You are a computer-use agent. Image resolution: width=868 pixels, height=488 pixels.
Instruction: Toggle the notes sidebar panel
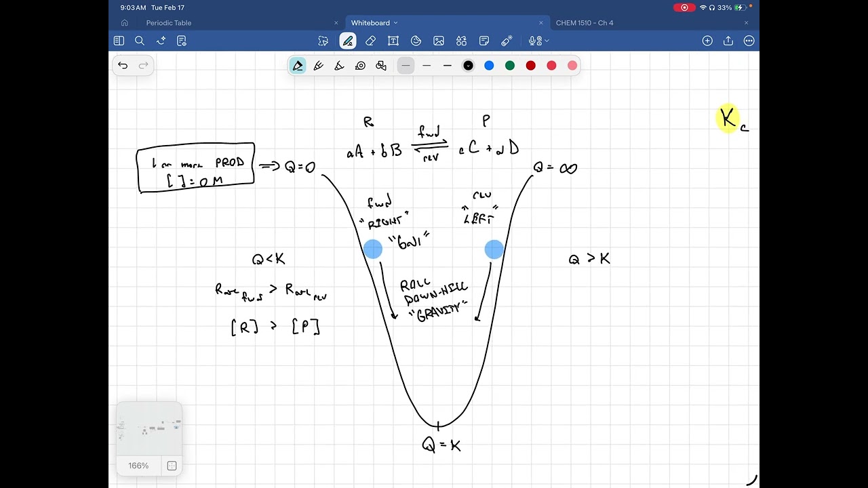[119, 41]
